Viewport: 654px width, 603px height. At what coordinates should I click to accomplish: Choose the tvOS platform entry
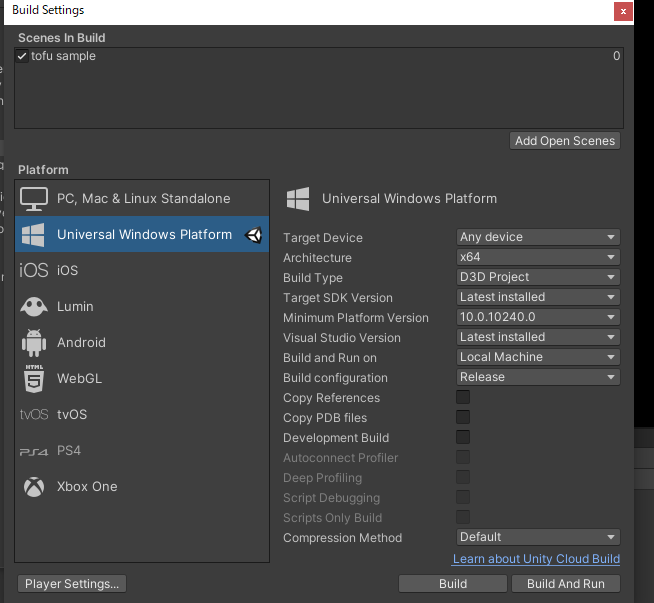coord(142,415)
